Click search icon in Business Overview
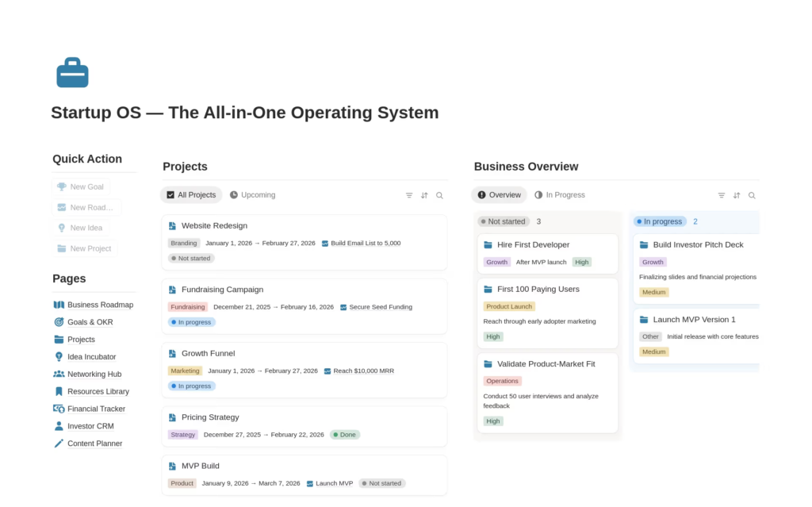This screenshot has width=812, height=507. 752,195
